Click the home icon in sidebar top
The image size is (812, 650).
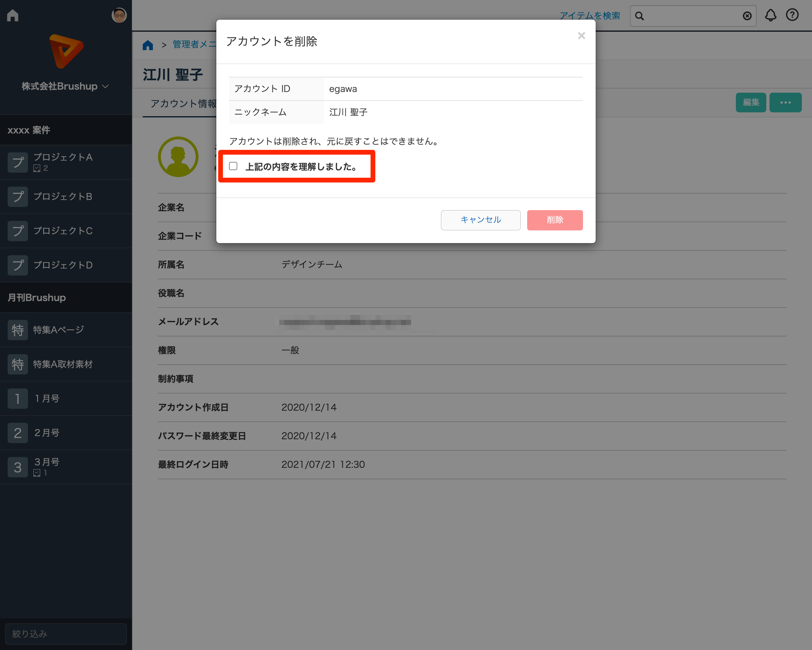(13, 16)
